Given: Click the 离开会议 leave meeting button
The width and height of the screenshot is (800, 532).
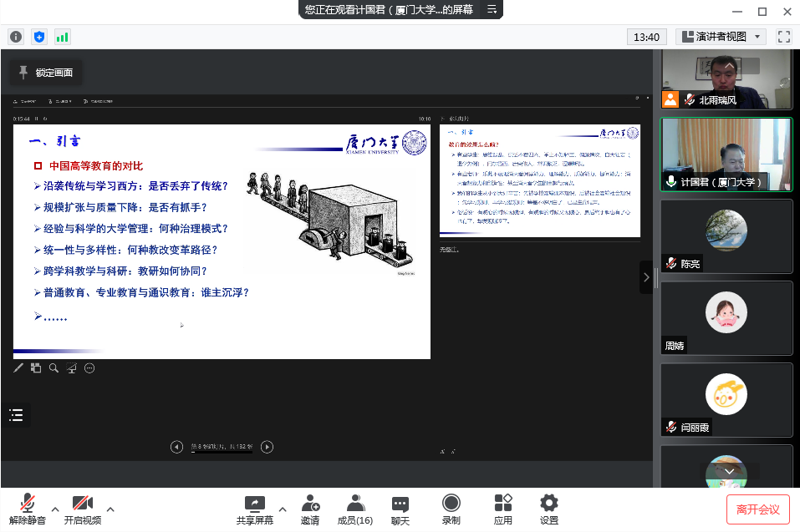Looking at the screenshot, I should coord(757,509).
